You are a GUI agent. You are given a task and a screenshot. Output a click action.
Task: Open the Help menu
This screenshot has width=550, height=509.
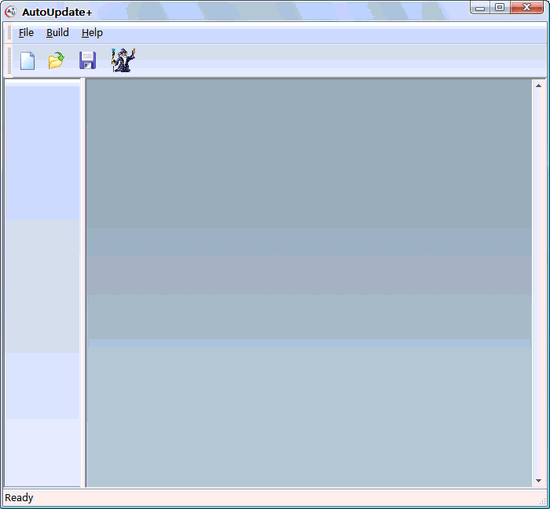click(x=92, y=33)
